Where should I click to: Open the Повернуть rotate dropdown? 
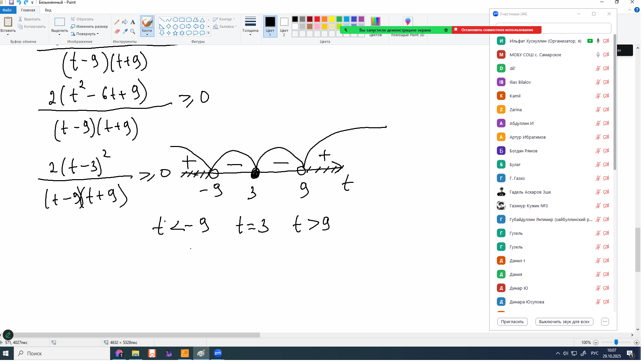pyautogui.click(x=85, y=34)
